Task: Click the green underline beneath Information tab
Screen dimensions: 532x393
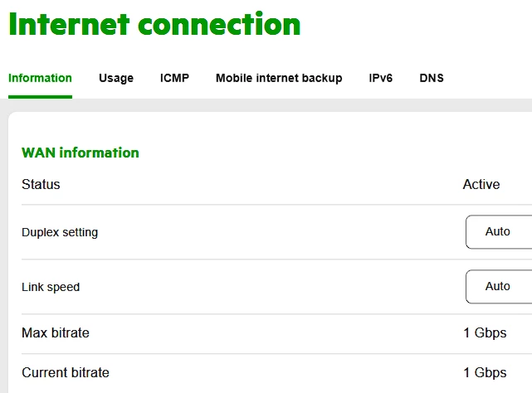Action: tap(40, 97)
